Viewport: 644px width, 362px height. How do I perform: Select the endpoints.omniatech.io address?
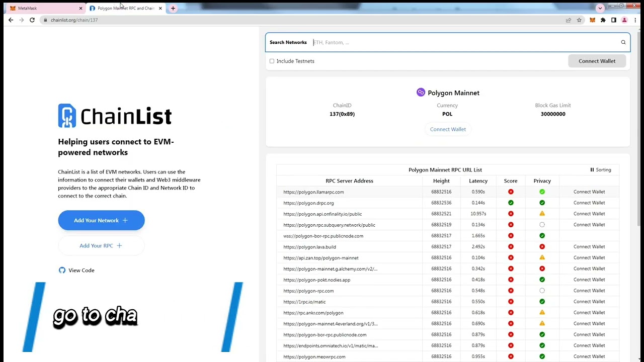pyautogui.click(x=331, y=346)
